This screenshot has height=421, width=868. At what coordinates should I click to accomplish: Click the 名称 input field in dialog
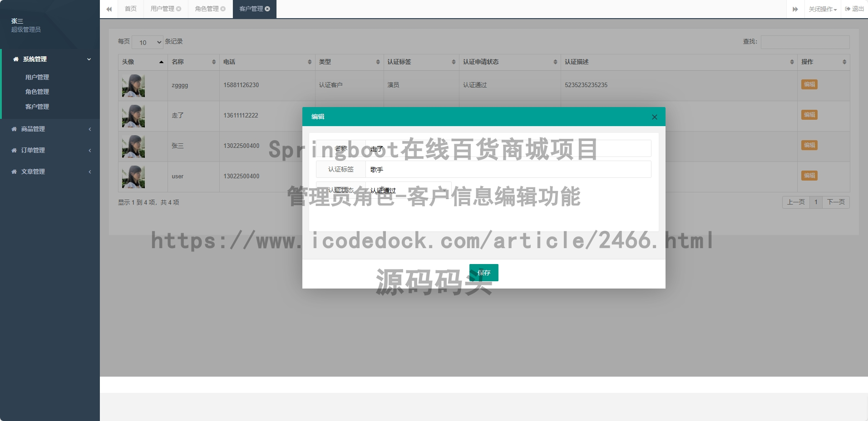(508, 148)
